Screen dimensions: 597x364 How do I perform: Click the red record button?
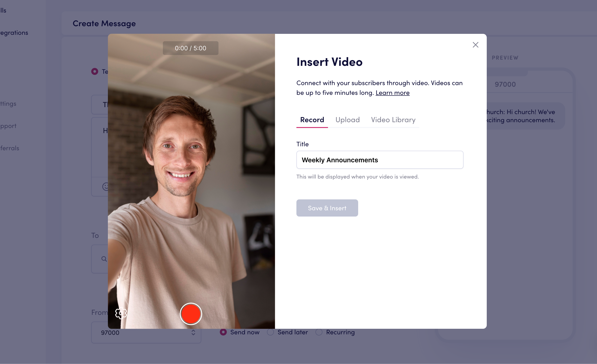pos(191,314)
